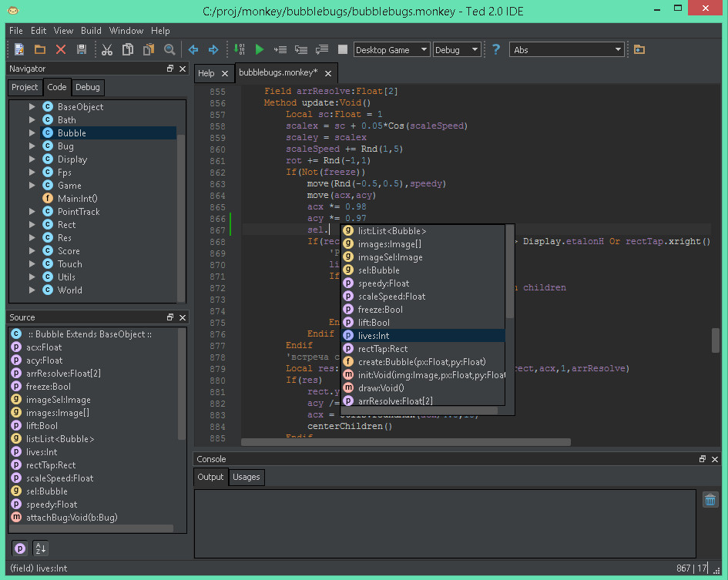The image size is (728, 580).
Task: Expand the BaseObject class tree node
Action: (x=32, y=107)
